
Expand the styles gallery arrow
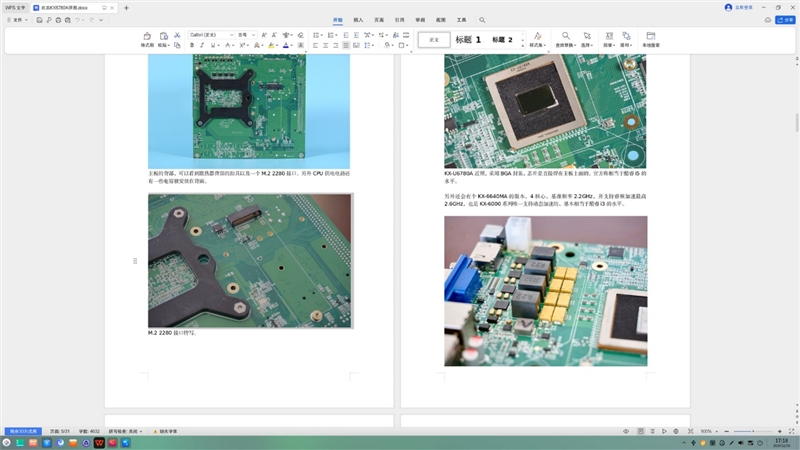point(523,45)
